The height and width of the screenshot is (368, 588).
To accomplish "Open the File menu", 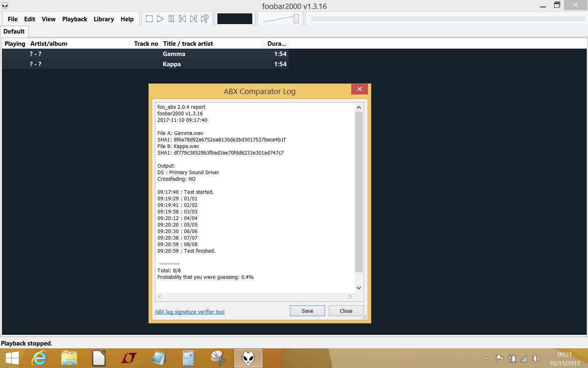I will 13,19.
